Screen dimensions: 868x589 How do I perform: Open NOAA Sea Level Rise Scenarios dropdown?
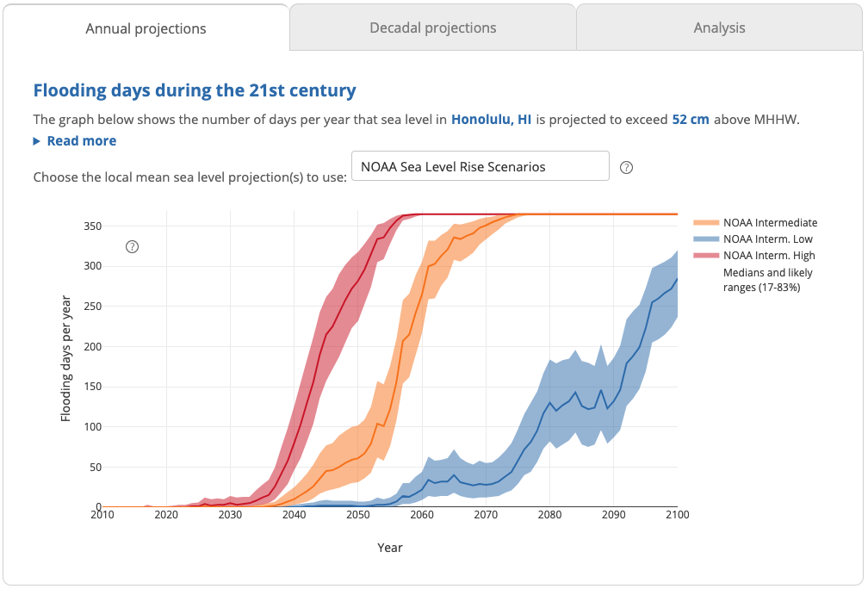[480, 166]
